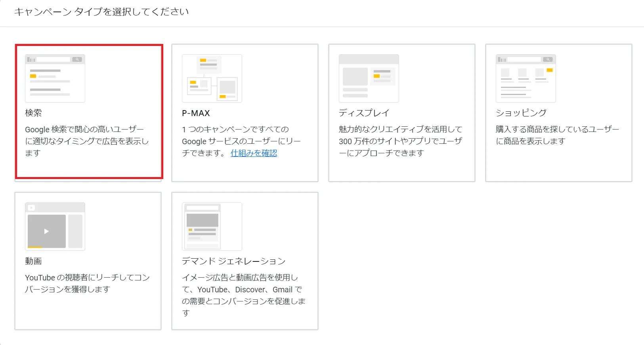Select the 購入する商品を探している description
The width and height of the screenshot is (644, 345).
coord(558,135)
